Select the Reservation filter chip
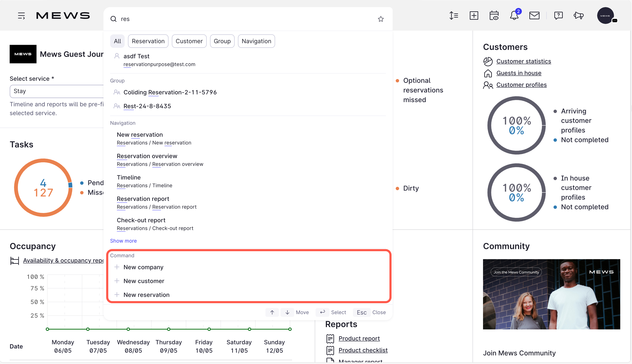 (x=148, y=41)
